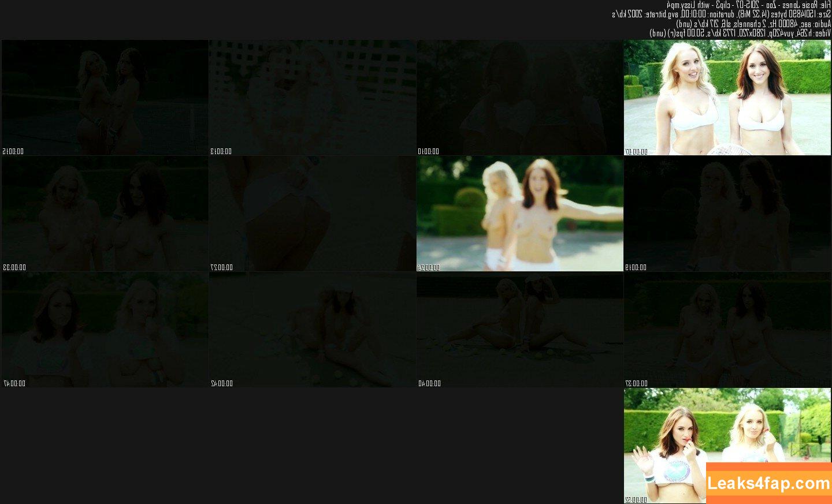Click the mirrored Size and duration header line

721,14
